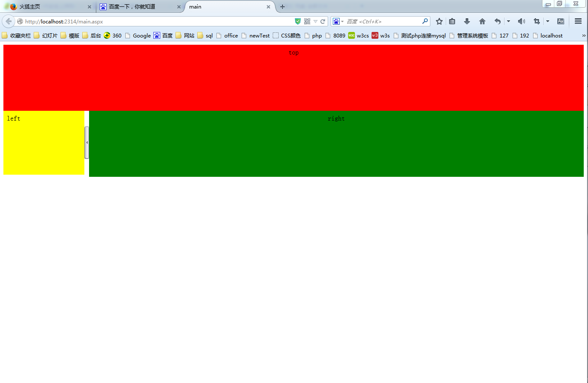Go to the home page icon
588x383 pixels.
482,21
